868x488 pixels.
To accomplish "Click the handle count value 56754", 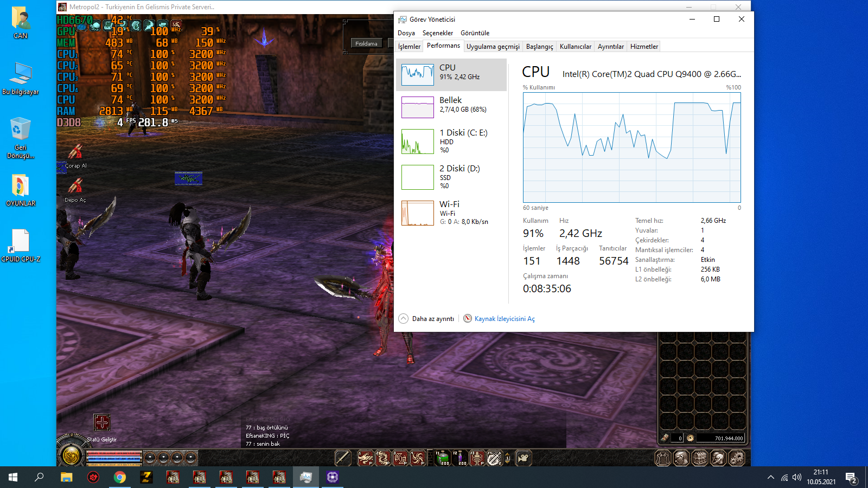I will (614, 261).
